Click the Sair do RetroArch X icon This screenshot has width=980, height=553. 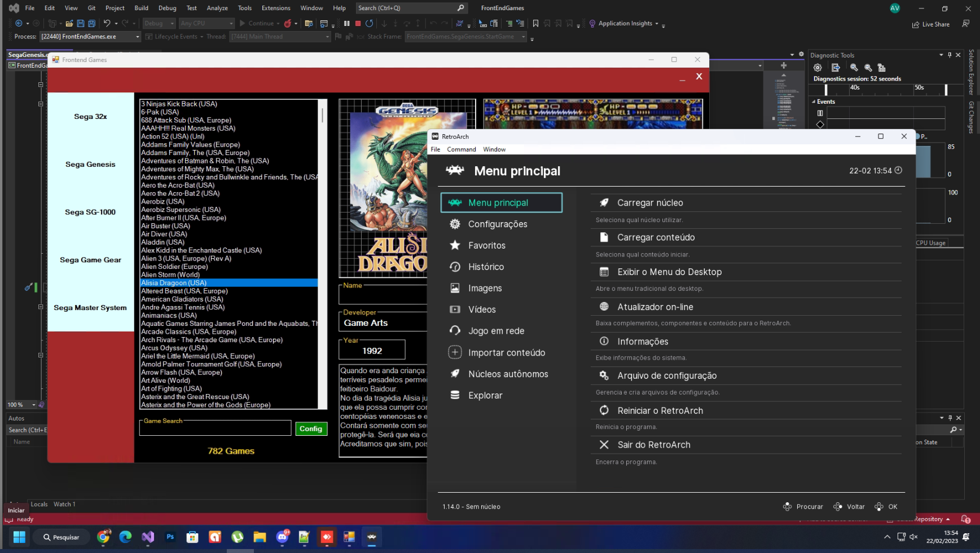point(604,445)
